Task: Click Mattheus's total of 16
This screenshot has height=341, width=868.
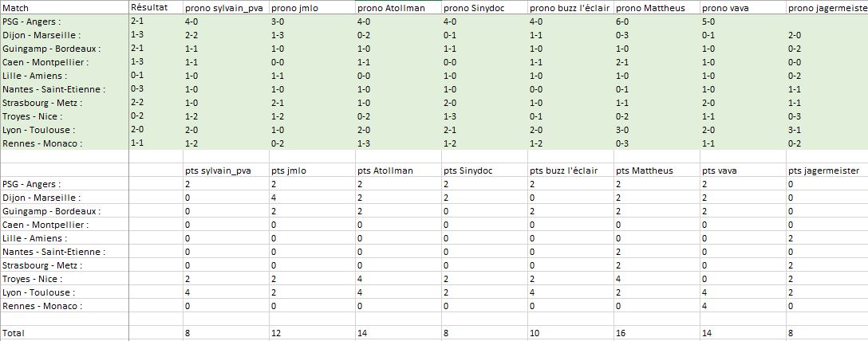Action: (x=657, y=333)
